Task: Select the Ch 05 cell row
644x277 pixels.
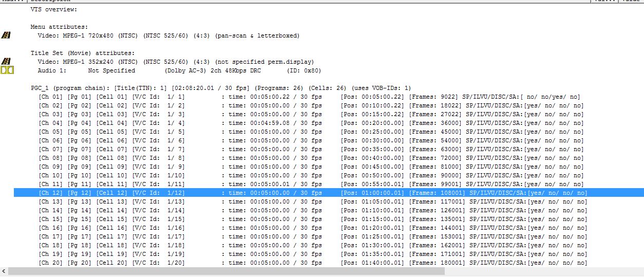Action: pos(311,132)
